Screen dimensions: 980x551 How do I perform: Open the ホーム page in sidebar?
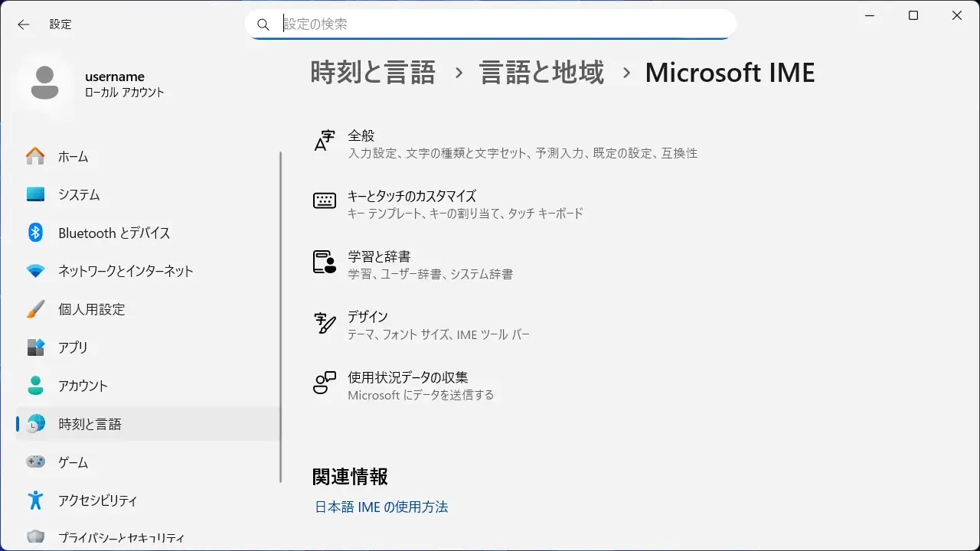click(x=73, y=157)
